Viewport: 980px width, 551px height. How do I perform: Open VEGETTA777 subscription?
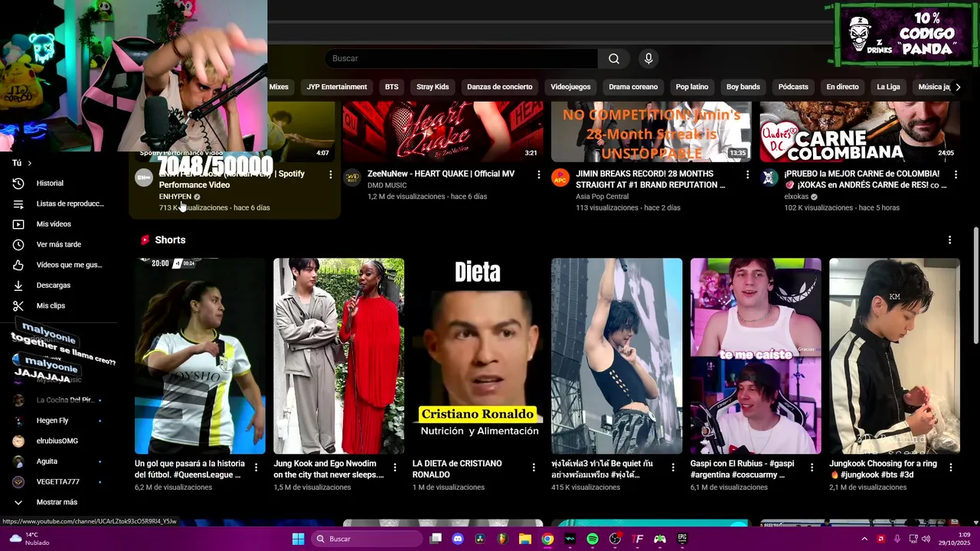point(57,482)
